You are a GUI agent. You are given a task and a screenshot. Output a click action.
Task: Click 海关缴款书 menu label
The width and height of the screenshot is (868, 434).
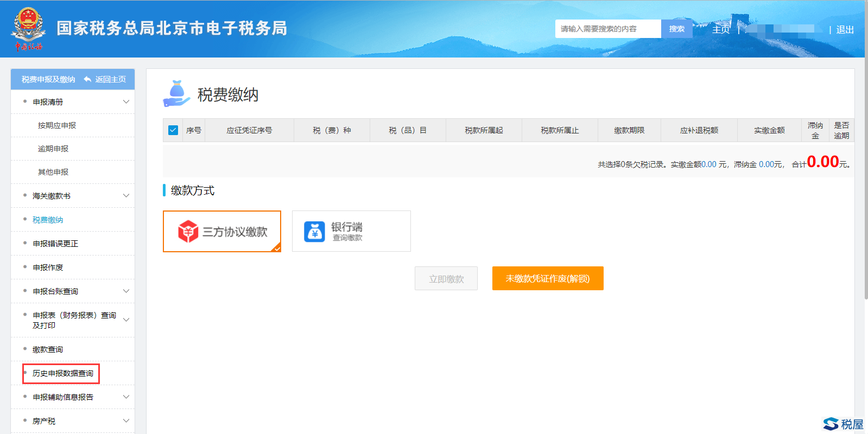[x=52, y=196]
